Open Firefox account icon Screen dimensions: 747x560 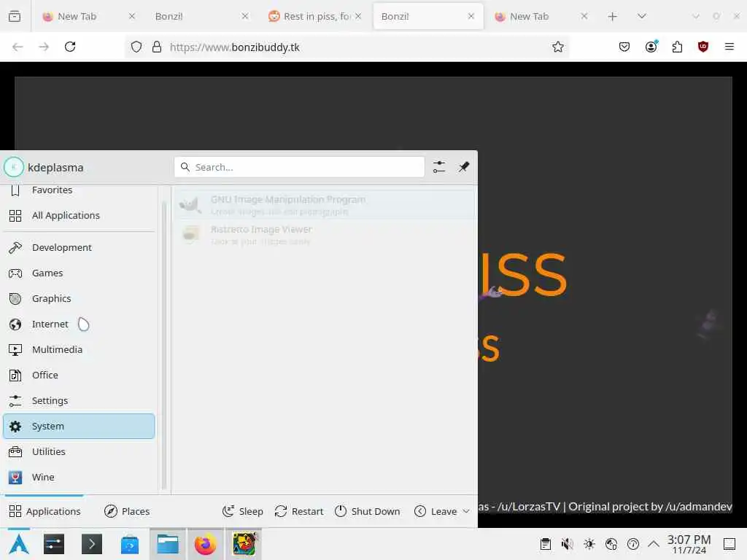pos(651,47)
